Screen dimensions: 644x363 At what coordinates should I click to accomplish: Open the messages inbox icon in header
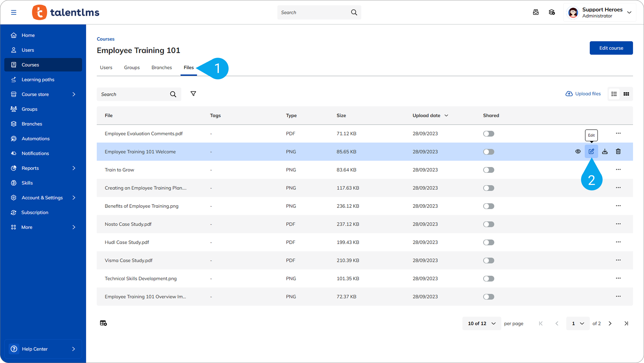[536, 12]
